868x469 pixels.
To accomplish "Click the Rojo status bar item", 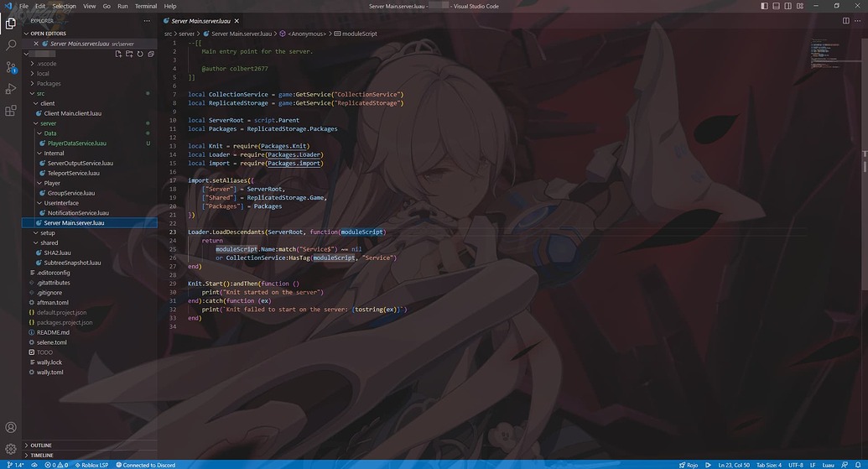I will 689,465.
